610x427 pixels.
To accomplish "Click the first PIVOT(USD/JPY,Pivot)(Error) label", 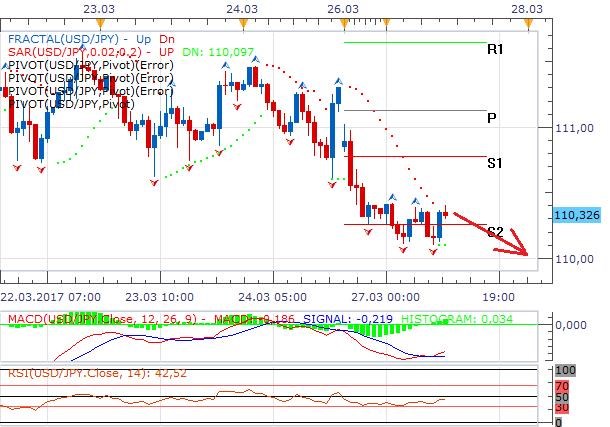I will click(x=91, y=65).
